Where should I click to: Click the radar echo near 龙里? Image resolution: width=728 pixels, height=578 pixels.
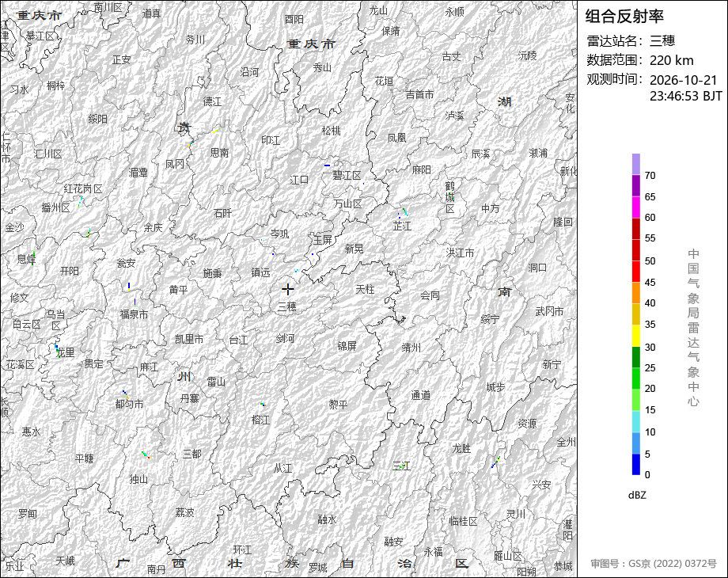pos(57,350)
